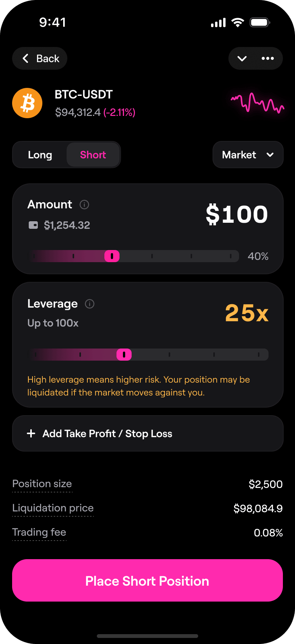295x644 pixels.
Task: Click the Leverage slider handle
Action: click(x=124, y=355)
